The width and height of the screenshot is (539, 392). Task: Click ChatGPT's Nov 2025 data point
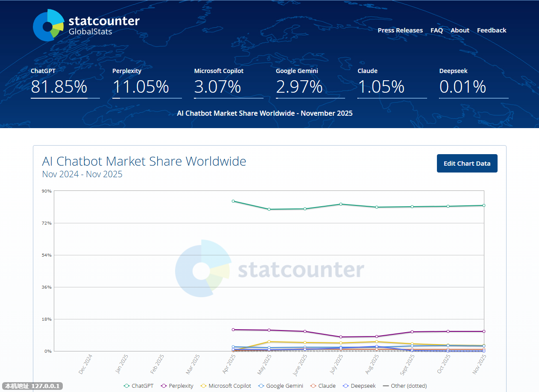click(x=484, y=205)
